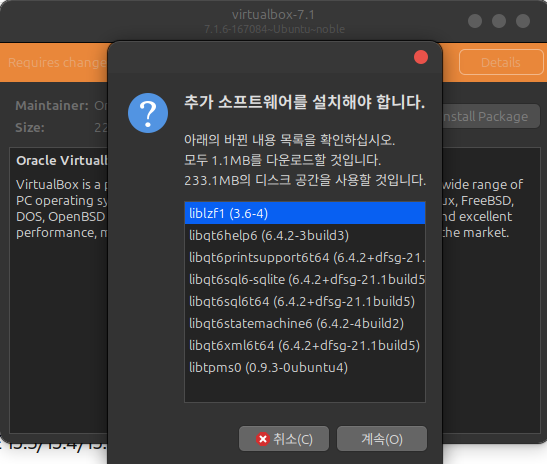
Task: Click the rightmost gray window control button
Action: click(x=523, y=21)
